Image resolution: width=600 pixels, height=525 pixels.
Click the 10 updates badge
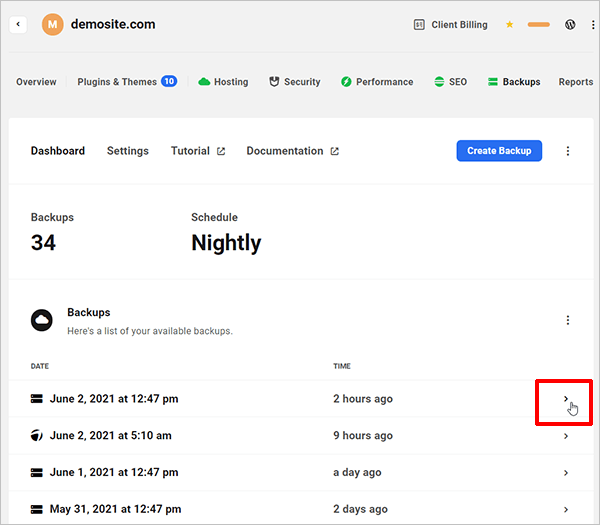pyautogui.click(x=169, y=81)
